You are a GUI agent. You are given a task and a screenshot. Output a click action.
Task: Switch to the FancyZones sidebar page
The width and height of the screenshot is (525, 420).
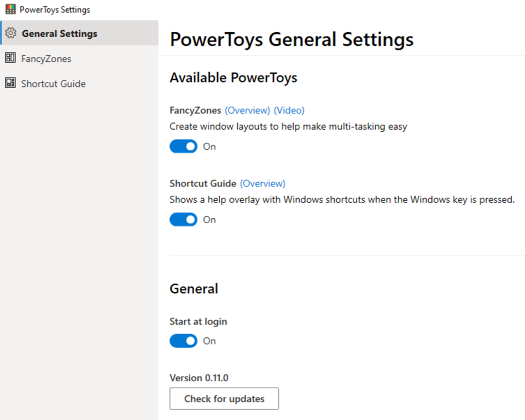click(46, 59)
